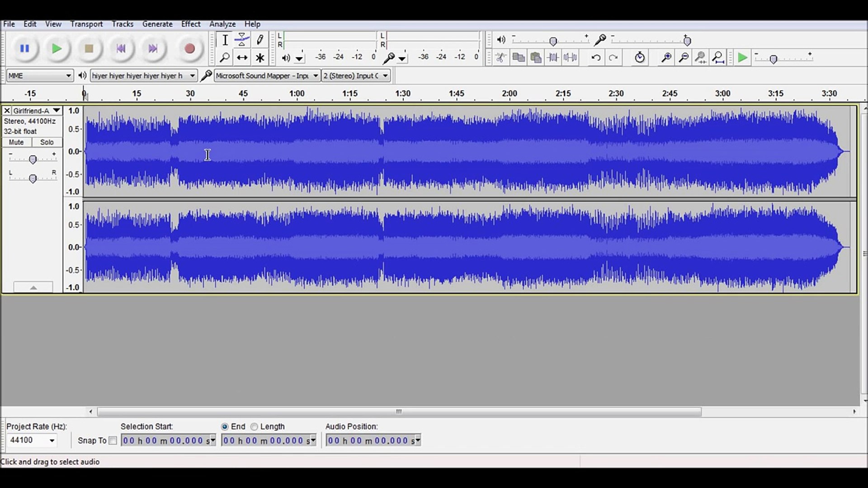Select the End radio button
The height and width of the screenshot is (488, 868).
pyautogui.click(x=225, y=427)
